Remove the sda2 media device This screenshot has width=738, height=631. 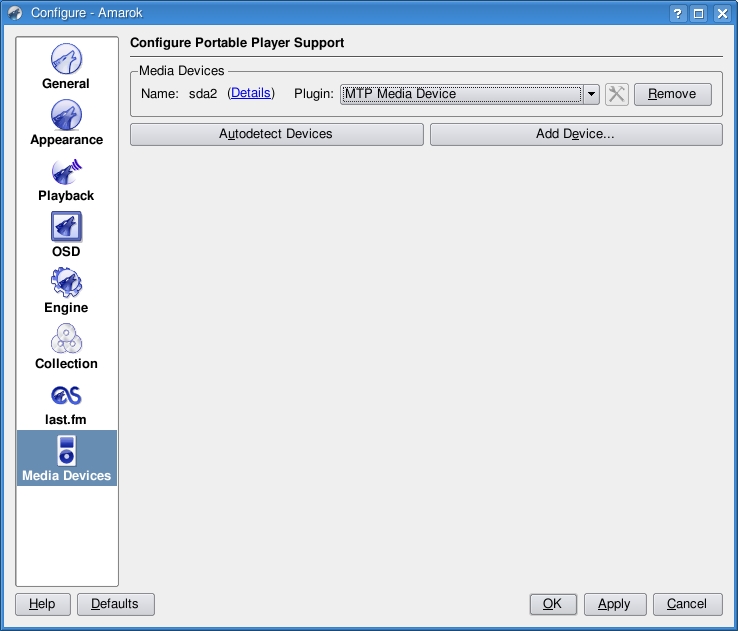(x=672, y=94)
